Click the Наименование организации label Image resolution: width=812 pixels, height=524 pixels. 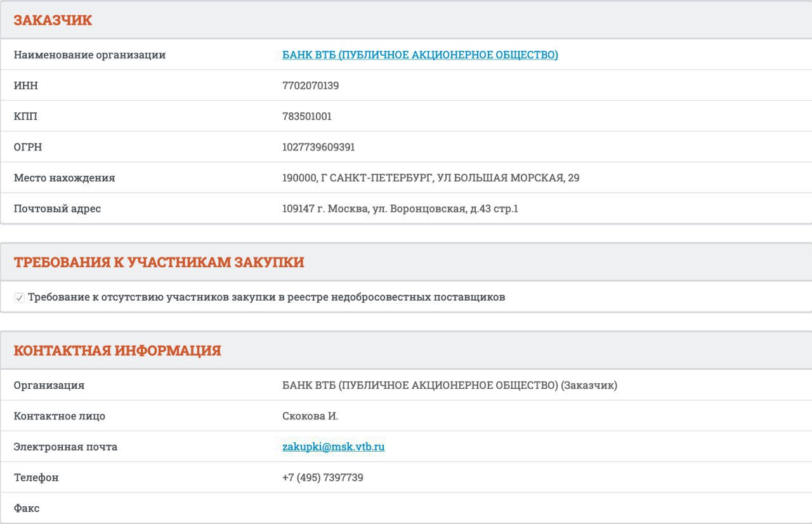(x=89, y=55)
